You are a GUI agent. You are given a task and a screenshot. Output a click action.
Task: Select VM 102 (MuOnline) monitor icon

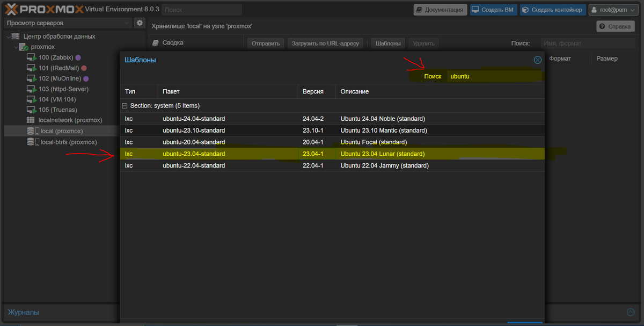32,78
